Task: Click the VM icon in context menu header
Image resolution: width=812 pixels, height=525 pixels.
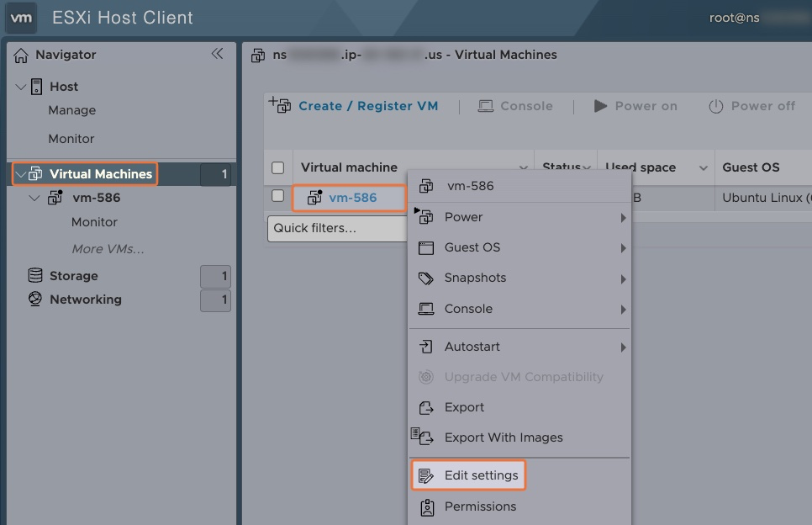Action: click(426, 186)
